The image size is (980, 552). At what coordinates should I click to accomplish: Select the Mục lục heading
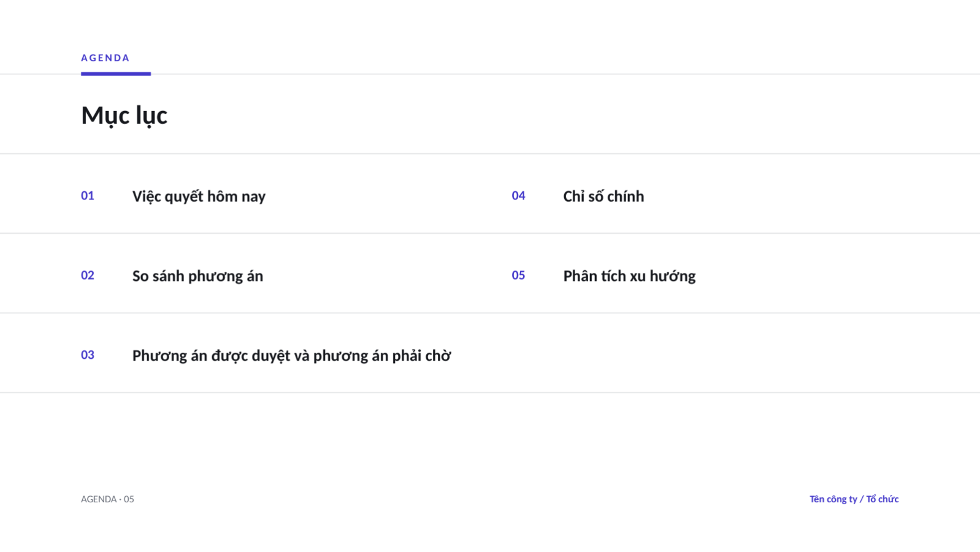pyautogui.click(x=124, y=115)
